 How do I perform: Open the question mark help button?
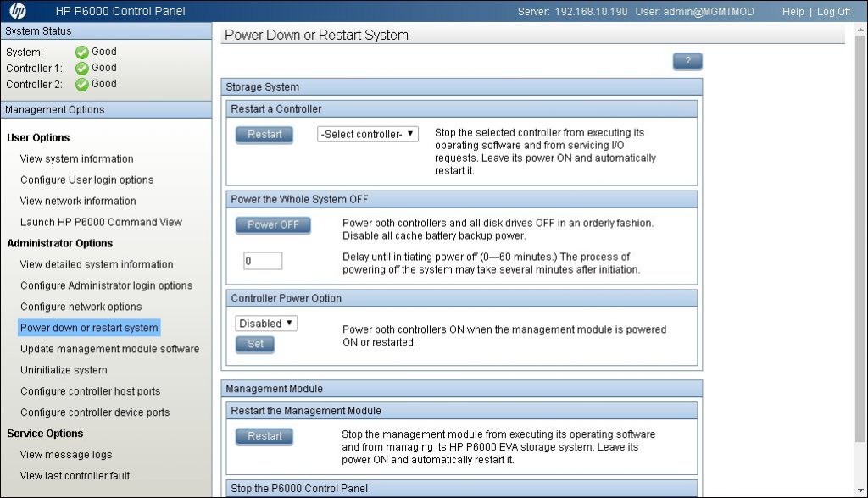tap(687, 61)
